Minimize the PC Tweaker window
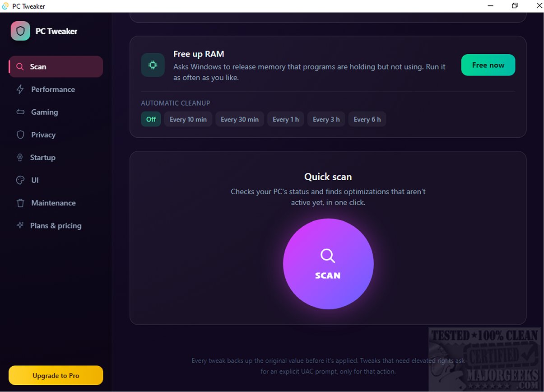The height and width of the screenshot is (392, 544). (491, 6)
